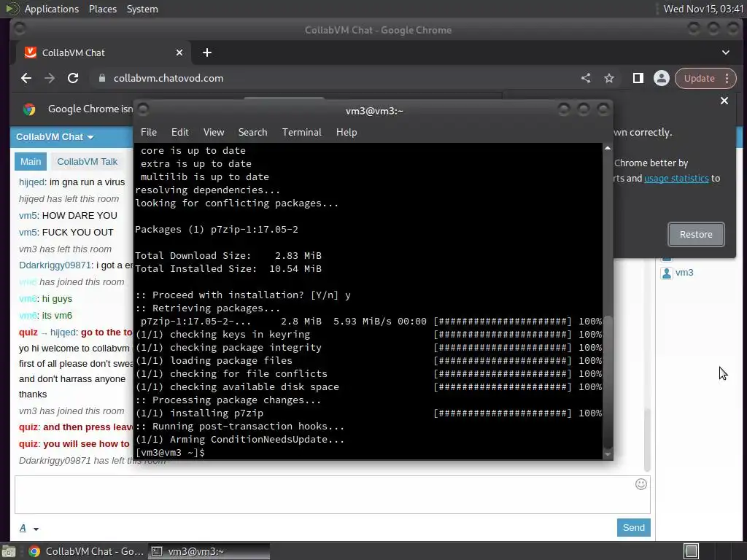Open terminal File menu
The height and width of the screenshot is (560, 747).
[x=149, y=133]
